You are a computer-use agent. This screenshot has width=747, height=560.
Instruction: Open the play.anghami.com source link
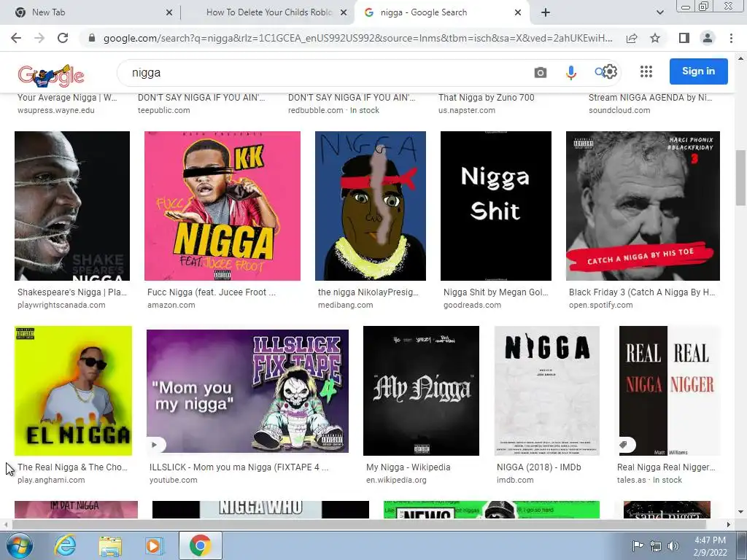point(51,480)
